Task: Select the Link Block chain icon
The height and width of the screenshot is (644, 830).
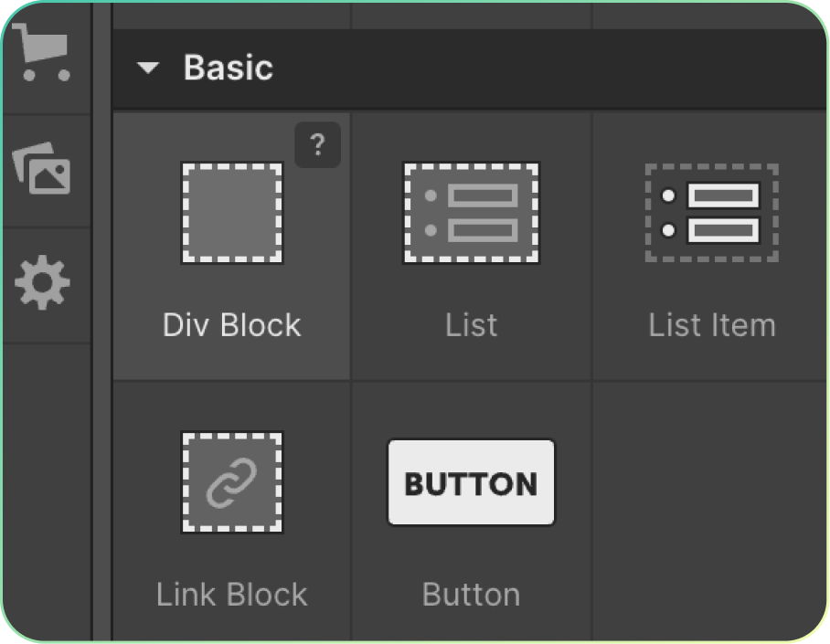Action: coord(231,482)
